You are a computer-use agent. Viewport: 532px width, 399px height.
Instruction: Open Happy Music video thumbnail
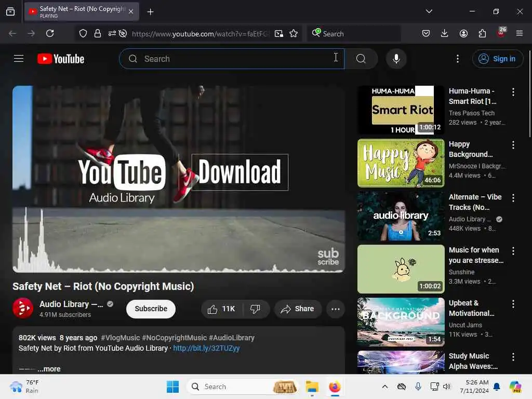[401, 163]
